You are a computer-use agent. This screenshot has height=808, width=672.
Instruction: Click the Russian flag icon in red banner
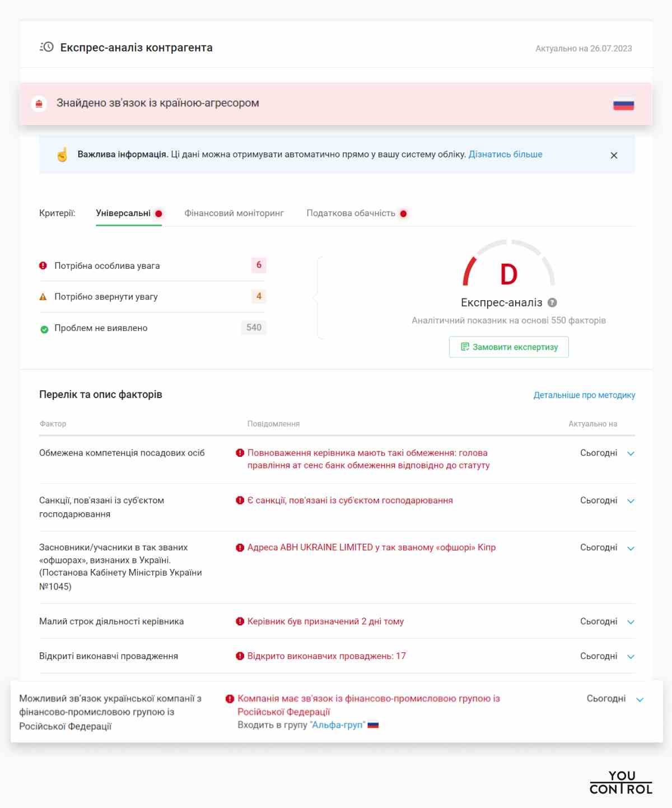623,105
